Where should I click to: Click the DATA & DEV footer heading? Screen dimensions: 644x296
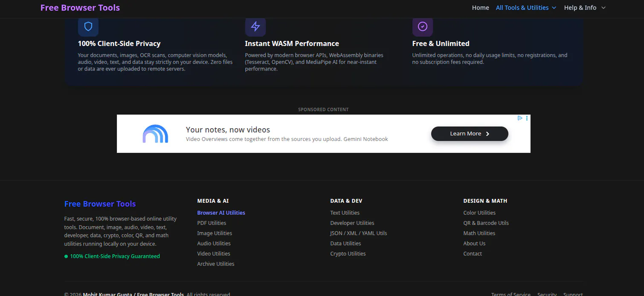pos(346,201)
